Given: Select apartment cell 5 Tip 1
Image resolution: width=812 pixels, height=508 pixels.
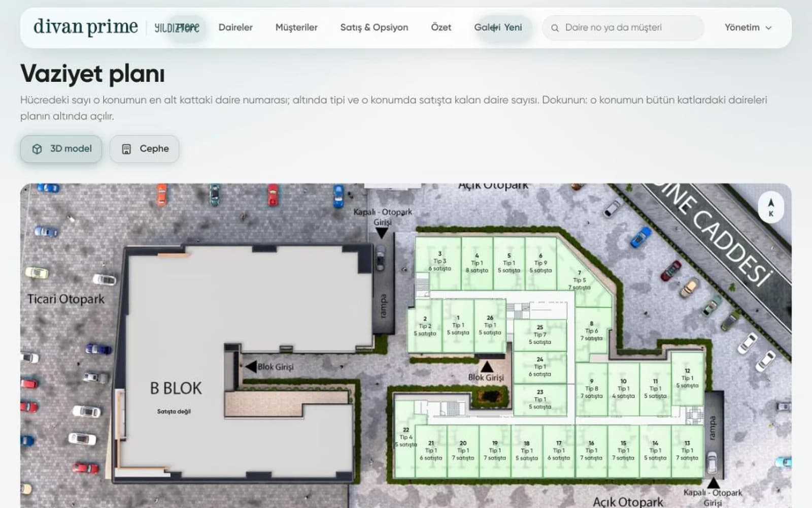Looking at the screenshot, I should 509,263.
